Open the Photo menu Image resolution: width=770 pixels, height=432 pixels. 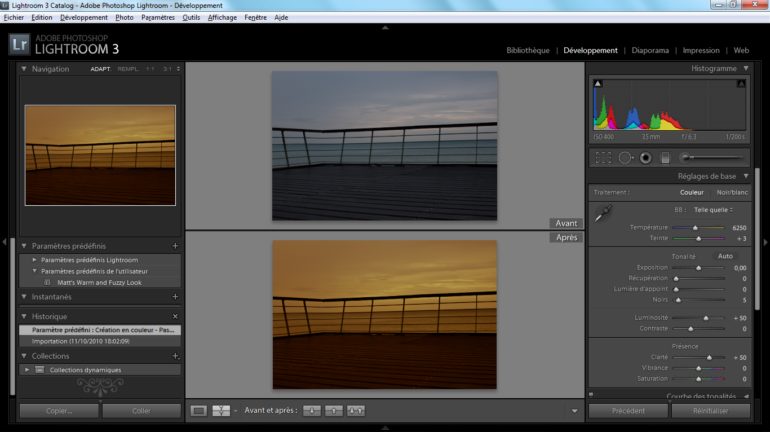(124, 17)
